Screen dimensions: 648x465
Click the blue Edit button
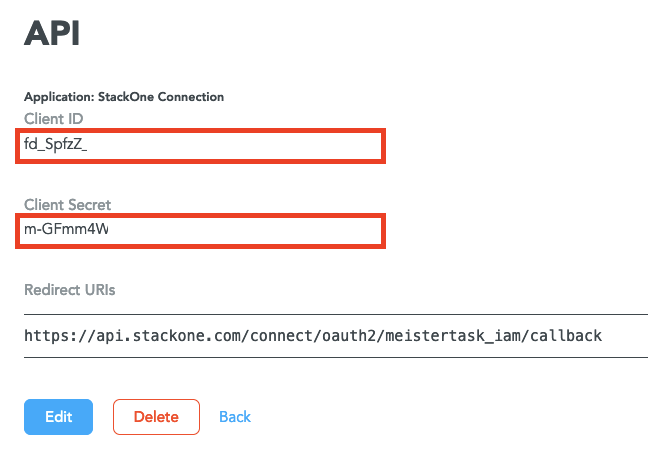point(58,417)
